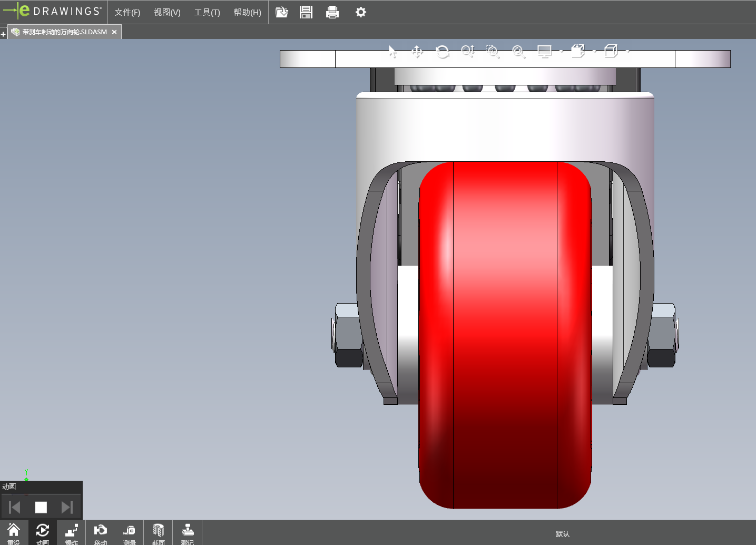Click the Stamp (戳记) tool
The width and height of the screenshot is (756, 545).
[x=187, y=533]
